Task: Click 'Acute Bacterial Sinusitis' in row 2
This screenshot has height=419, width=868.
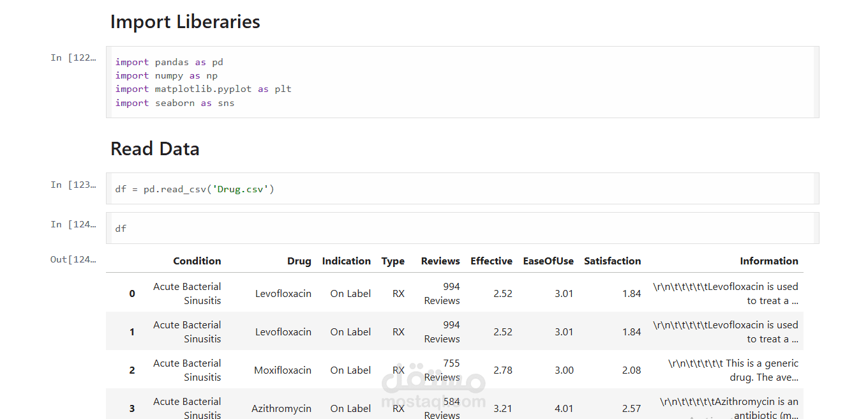Action: pyautogui.click(x=187, y=370)
